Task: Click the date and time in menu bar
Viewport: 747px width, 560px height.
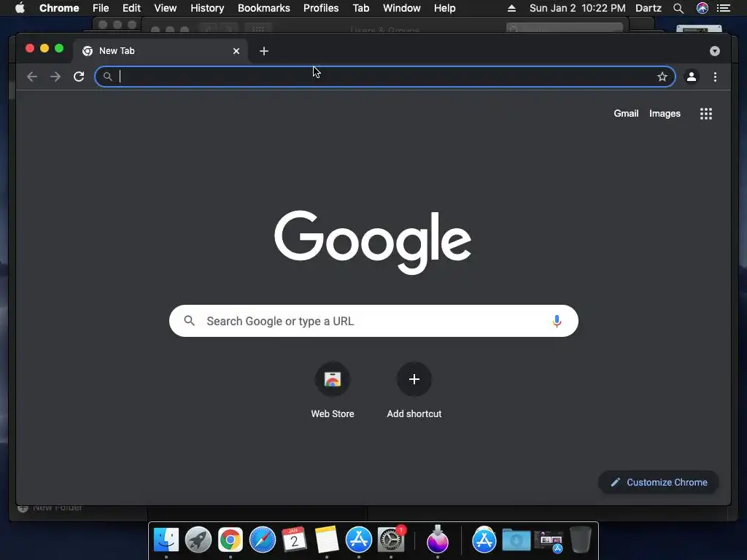Action: tap(578, 8)
